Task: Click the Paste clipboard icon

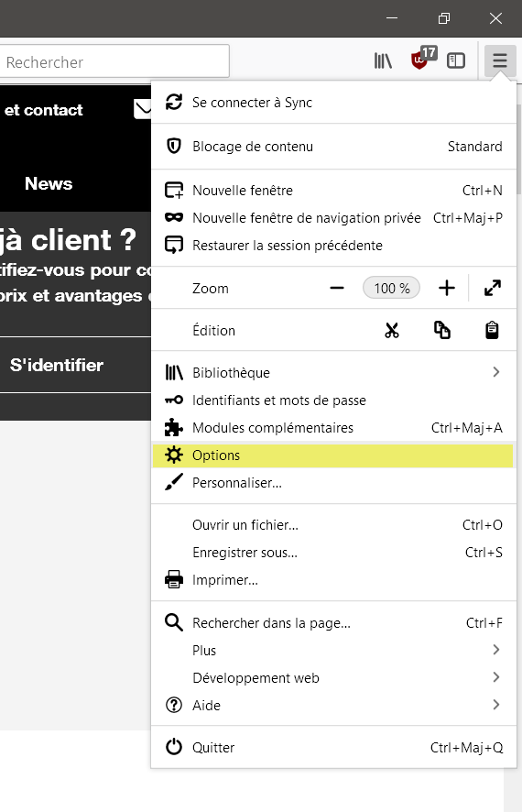Action: [492, 331]
